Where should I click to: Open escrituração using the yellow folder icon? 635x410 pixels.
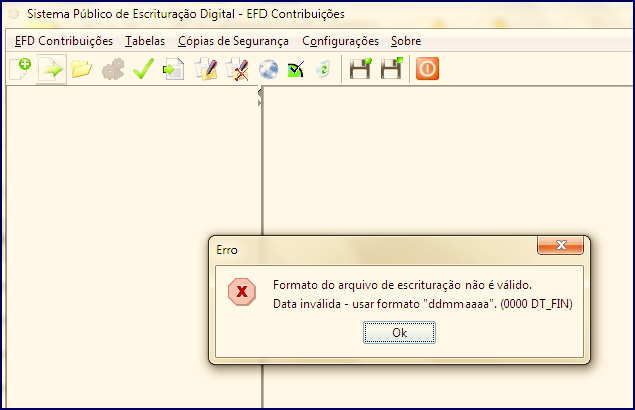coord(81,69)
